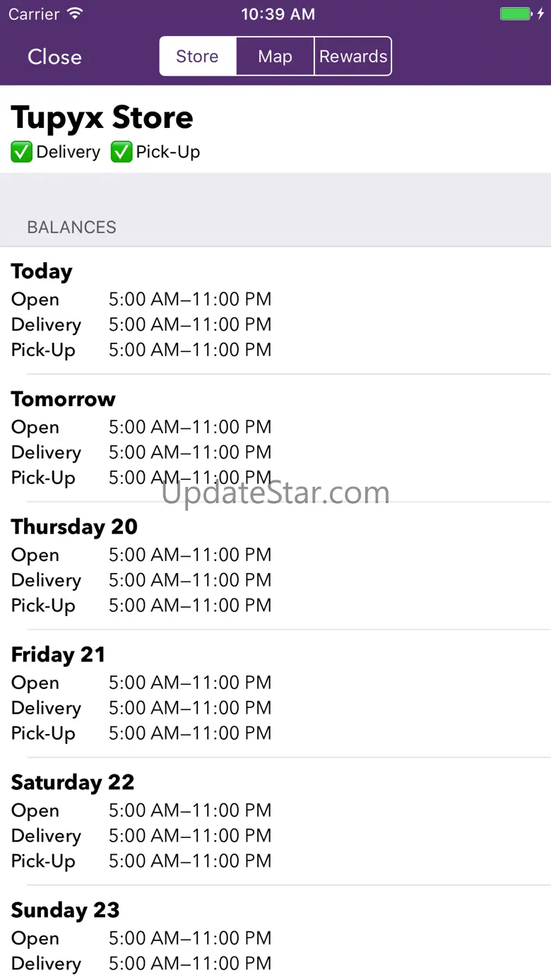The height and width of the screenshot is (980, 551).
Task: Tap the BALANCES section header
Action: tap(71, 228)
